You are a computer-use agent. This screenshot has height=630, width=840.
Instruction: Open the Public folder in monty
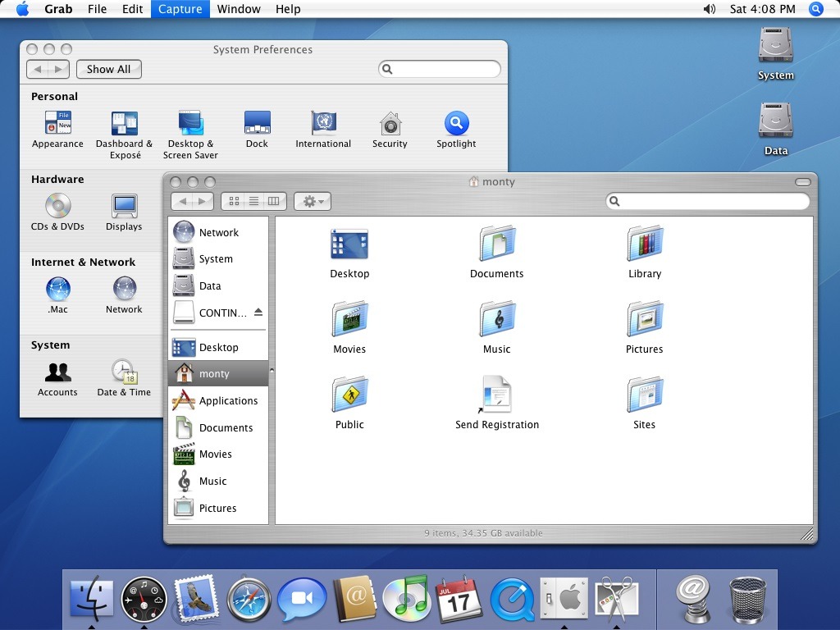click(349, 396)
